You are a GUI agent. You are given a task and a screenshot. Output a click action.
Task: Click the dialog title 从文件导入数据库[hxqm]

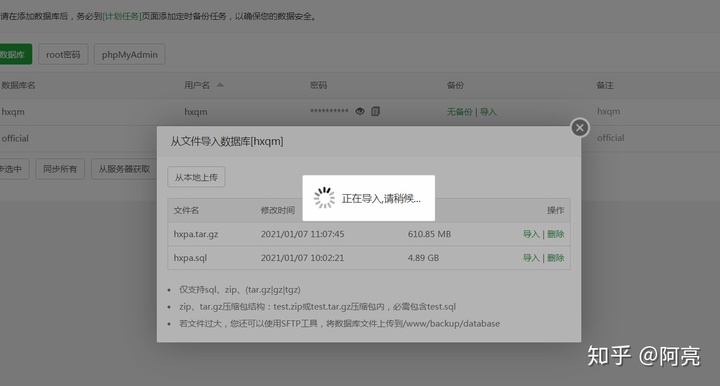tap(227, 141)
